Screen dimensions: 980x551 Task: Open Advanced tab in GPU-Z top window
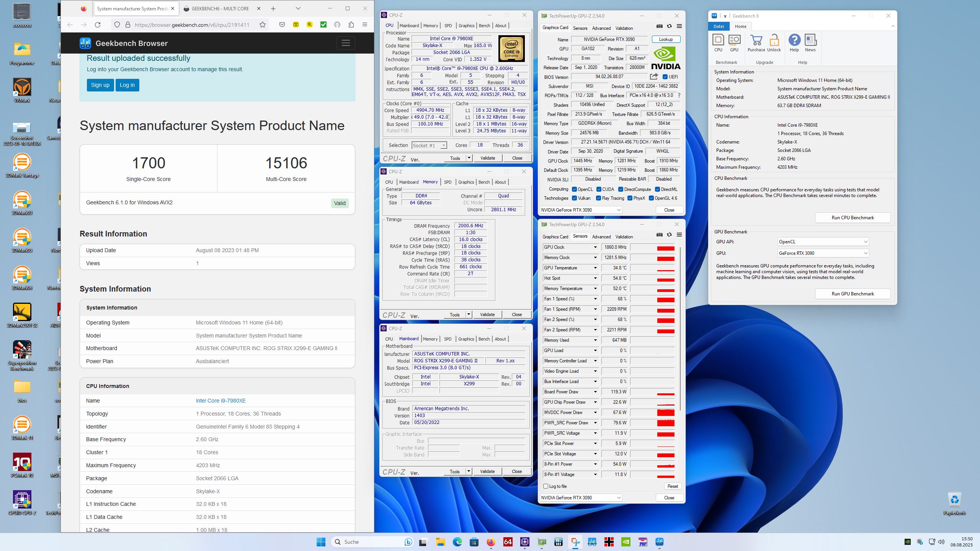tap(601, 28)
